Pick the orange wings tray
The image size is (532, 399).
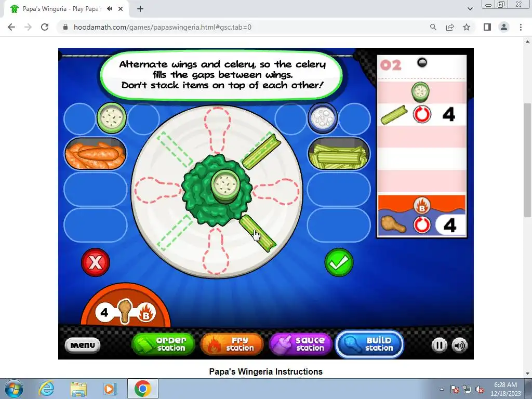(96, 154)
